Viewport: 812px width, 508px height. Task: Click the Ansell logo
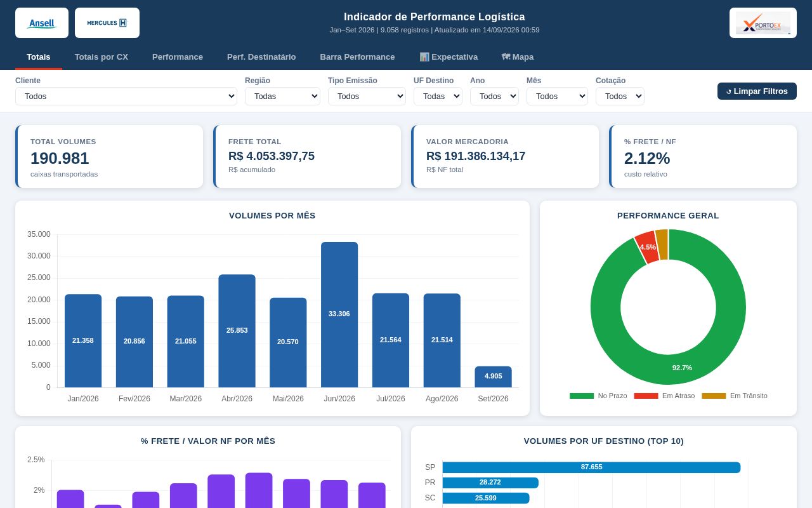pyautogui.click(x=42, y=23)
